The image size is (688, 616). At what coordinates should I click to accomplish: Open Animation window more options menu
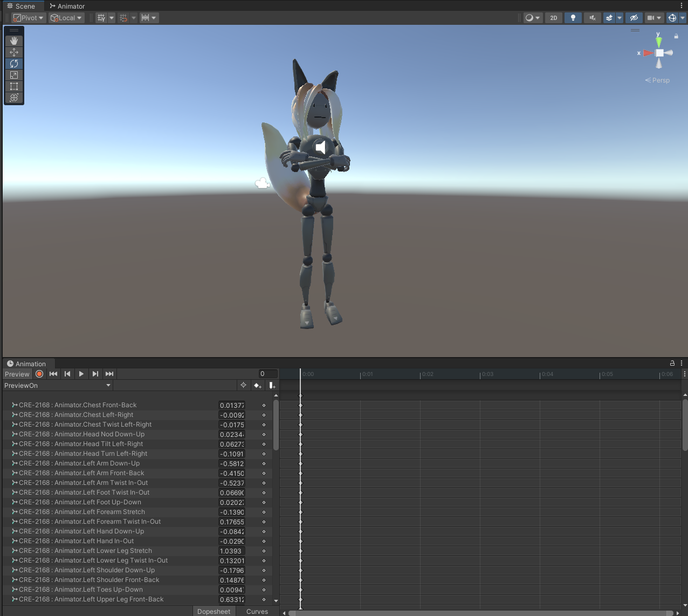pyautogui.click(x=682, y=363)
